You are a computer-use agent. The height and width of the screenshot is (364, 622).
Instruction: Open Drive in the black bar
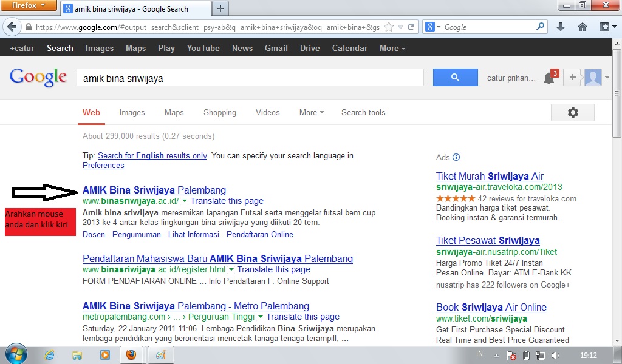click(x=310, y=48)
